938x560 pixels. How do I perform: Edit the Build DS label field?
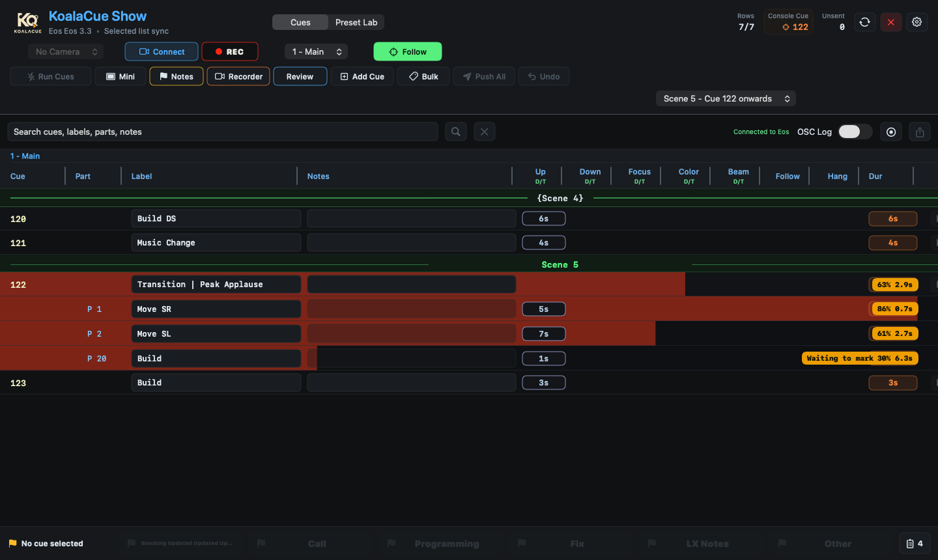pyautogui.click(x=216, y=219)
